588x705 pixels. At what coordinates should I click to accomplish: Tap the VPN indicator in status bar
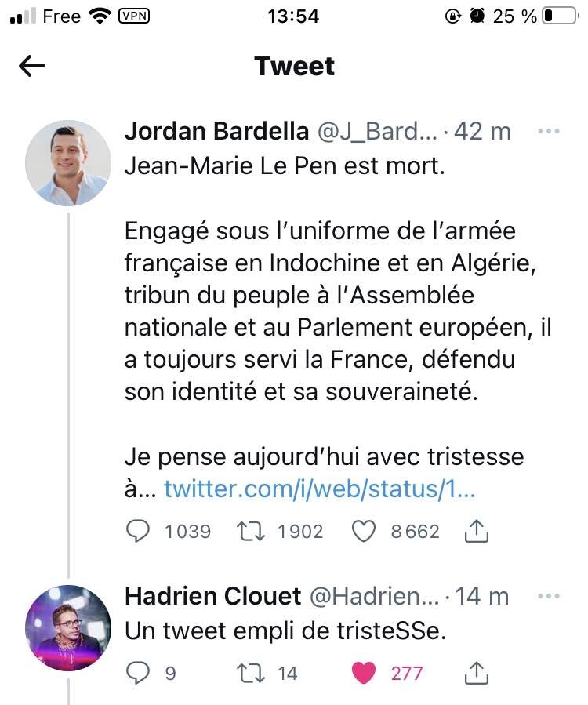pos(133,16)
